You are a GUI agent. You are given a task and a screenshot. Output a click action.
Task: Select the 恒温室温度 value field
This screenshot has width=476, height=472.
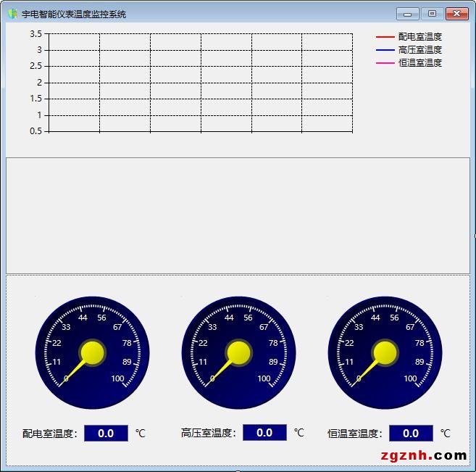pyautogui.click(x=411, y=434)
